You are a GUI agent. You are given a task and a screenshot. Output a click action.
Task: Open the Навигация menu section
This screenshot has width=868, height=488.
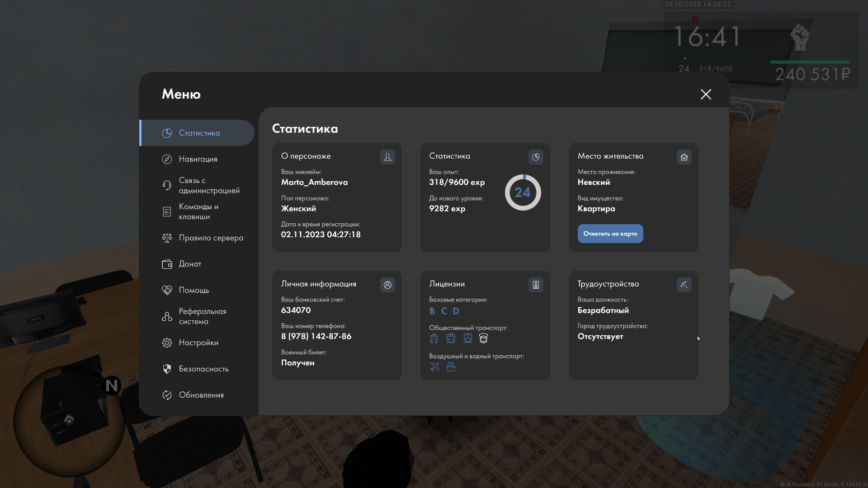click(198, 159)
